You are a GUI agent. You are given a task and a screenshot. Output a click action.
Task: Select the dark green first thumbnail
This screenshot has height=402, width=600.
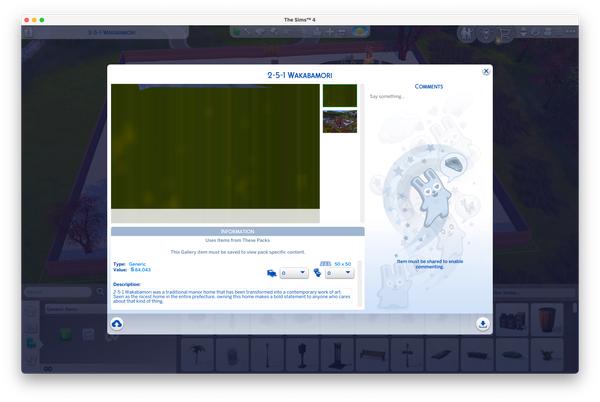click(340, 96)
